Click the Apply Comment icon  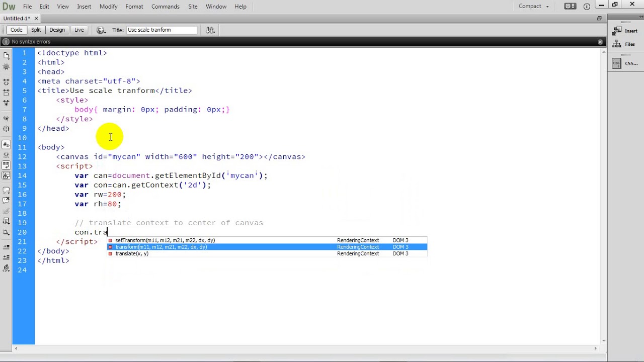coord(6,191)
